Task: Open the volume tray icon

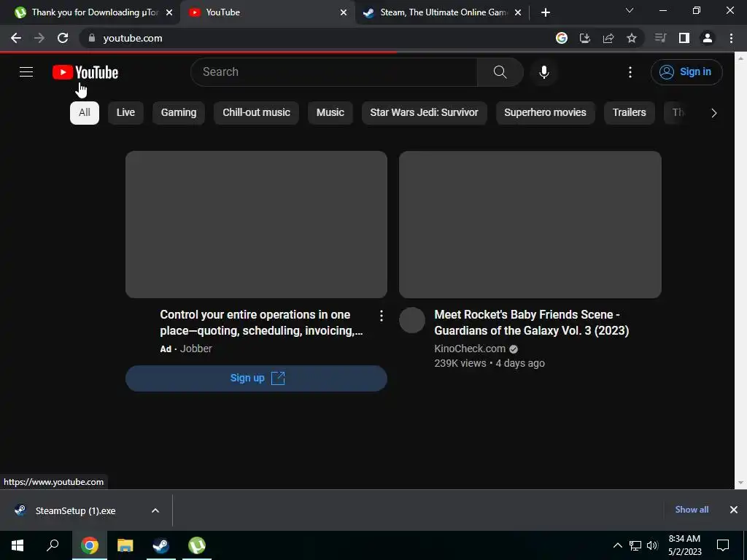Action: [652, 545]
